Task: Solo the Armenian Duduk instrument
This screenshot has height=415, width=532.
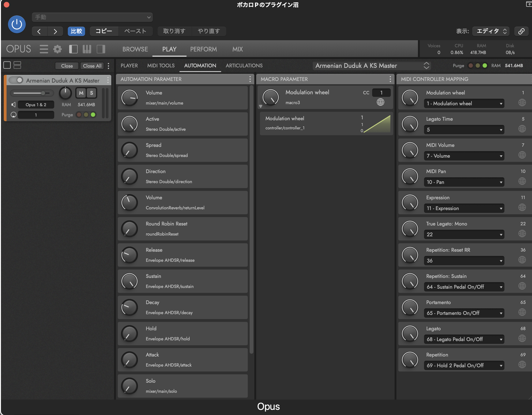Action: pyautogui.click(x=92, y=93)
